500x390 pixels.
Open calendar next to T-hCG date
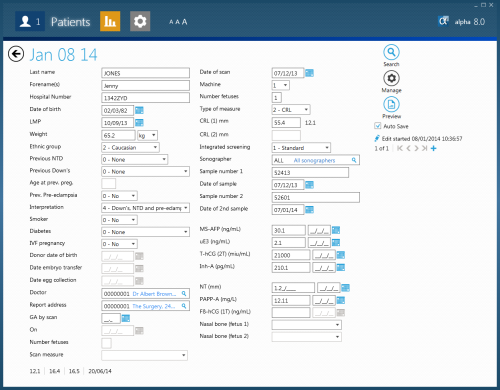341,255
